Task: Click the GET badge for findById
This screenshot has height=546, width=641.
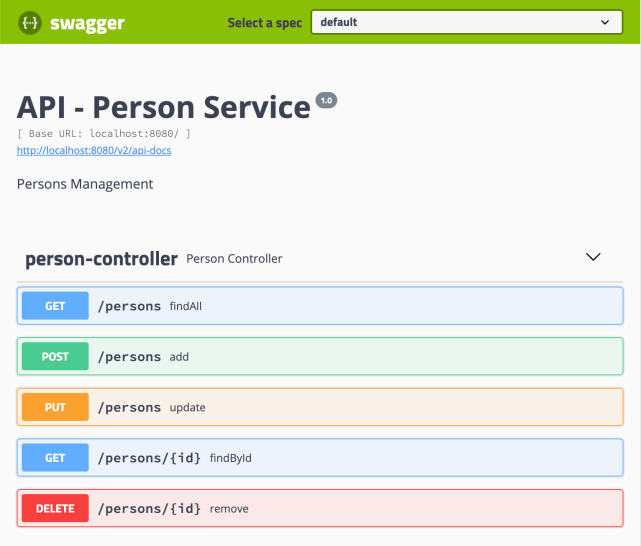Action: coord(55,458)
